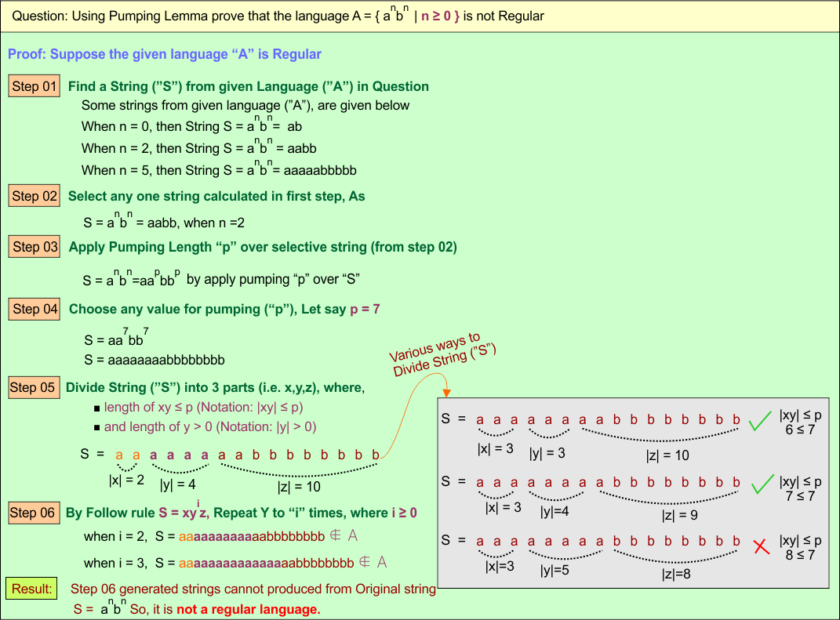Select the Step 02 label box
840x620 pixels.
35,196
